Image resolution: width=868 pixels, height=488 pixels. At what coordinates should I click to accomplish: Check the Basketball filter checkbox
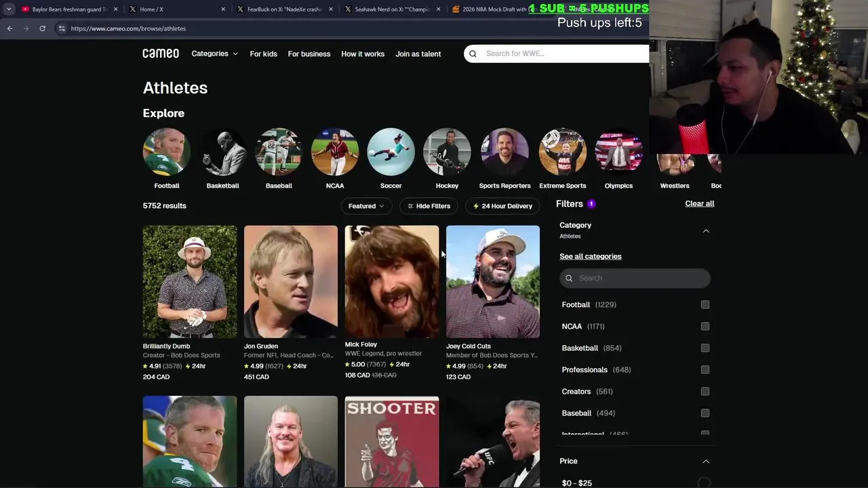(x=705, y=348)
